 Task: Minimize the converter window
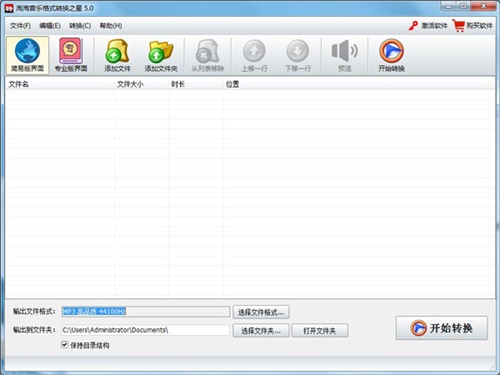pos(449,6)
